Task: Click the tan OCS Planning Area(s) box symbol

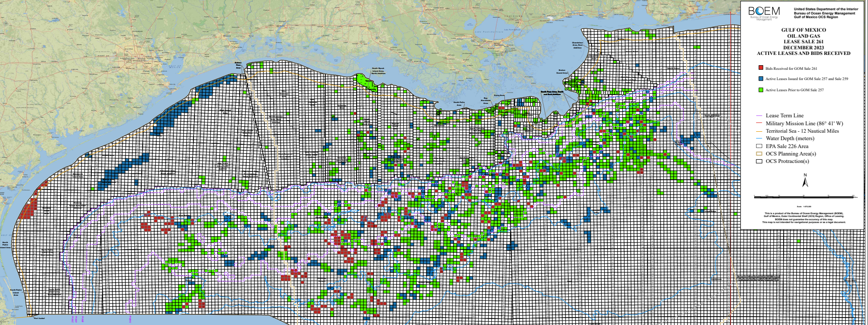Action: pos(759,154)
